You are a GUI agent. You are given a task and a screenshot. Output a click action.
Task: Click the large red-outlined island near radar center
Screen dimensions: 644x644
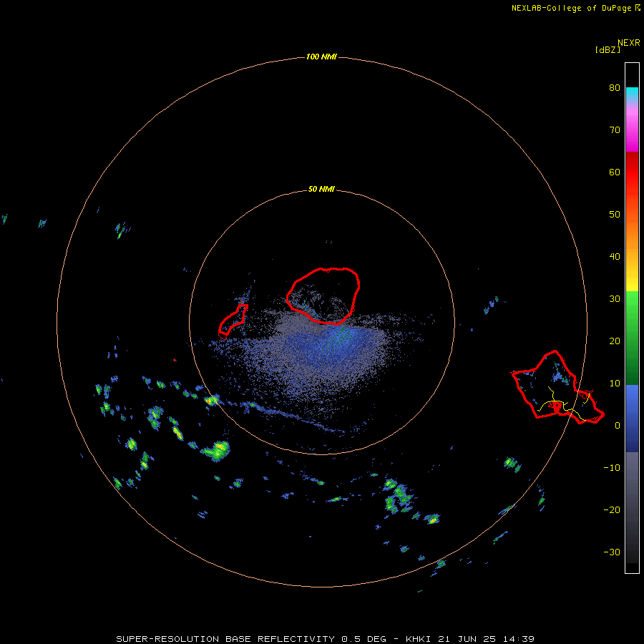pyautogui.click(x=323, y=296)
